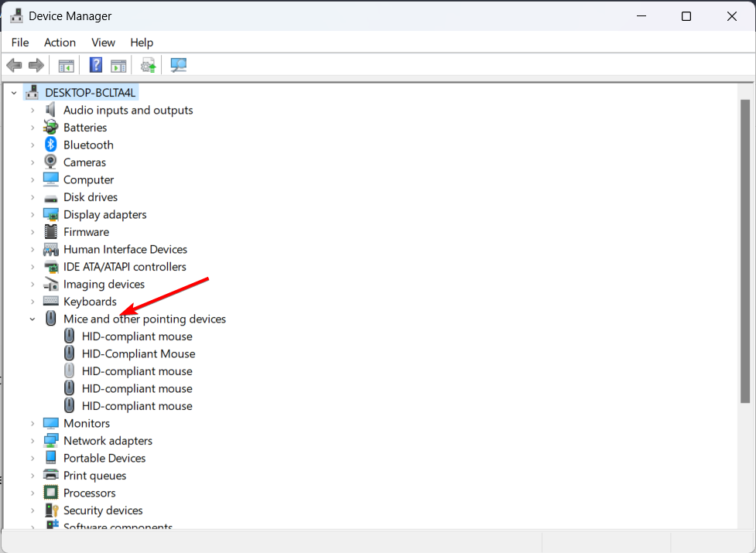
Task: Click the Batteries category icon
Action: point(50,127)
